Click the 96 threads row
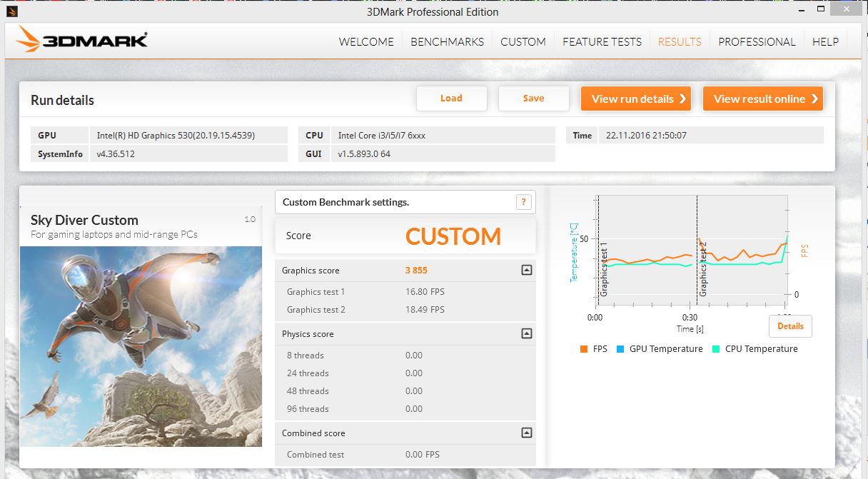 click(405, 408)
